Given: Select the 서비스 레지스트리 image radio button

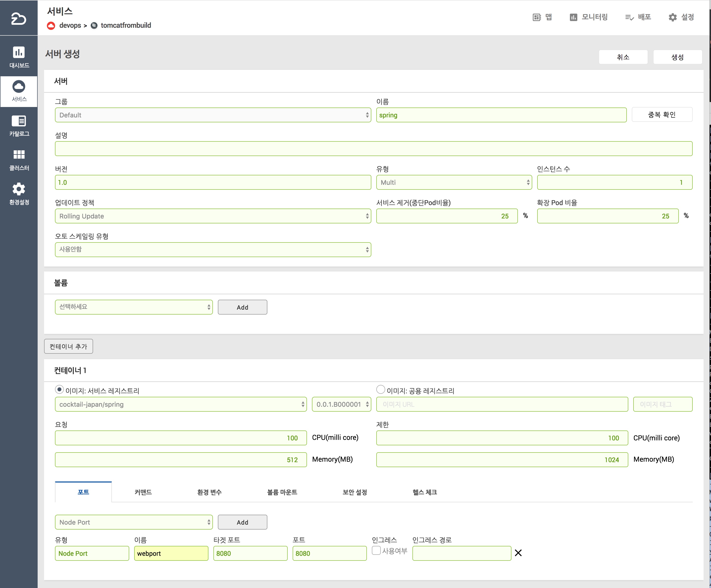Looking at the screenshot, I should tap(59, 390).
